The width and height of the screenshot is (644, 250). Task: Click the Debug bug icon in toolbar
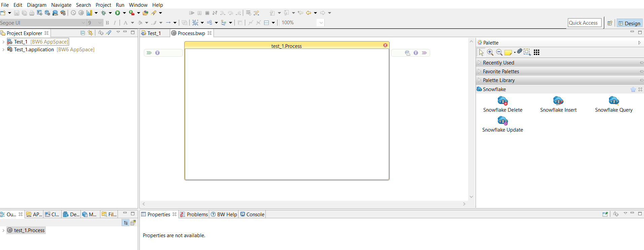pyautogui.click(x=103, y=13)
